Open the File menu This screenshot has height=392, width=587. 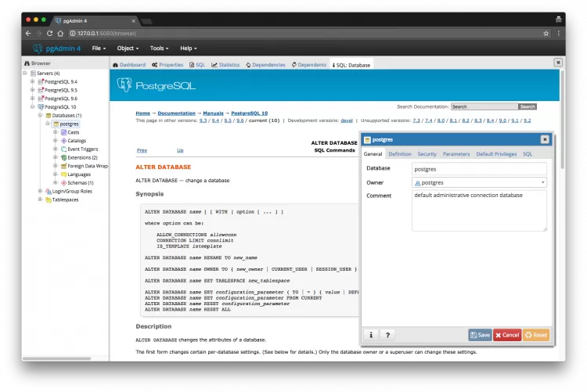99,49
